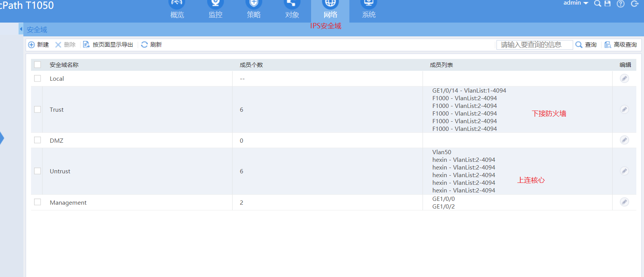Viewport: 644px width, 277px height.
Task: Click the 成员列表 column header
Action: pos(441,65)
